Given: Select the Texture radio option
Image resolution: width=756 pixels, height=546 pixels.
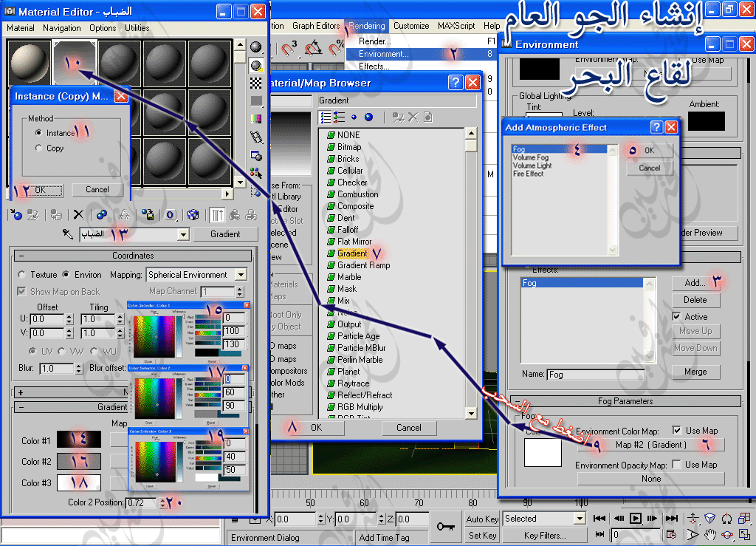Looking at the screenshot, I should (21, 274).
